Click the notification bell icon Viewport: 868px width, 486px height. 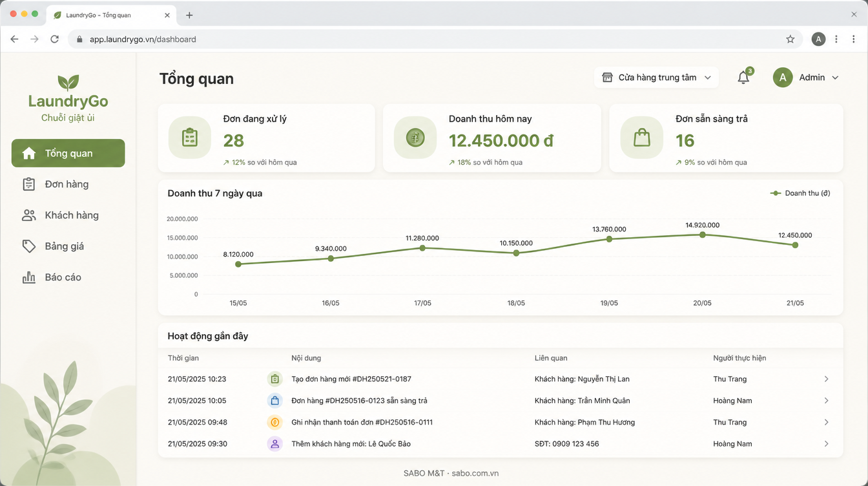point(743,78)
